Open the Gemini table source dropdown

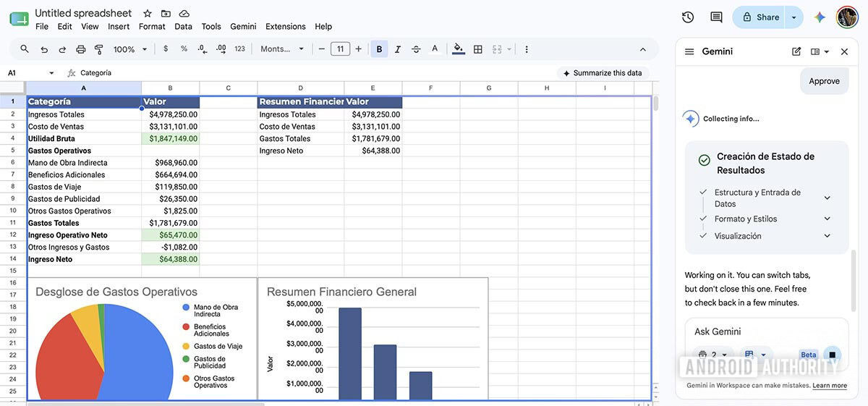(754, 355)
